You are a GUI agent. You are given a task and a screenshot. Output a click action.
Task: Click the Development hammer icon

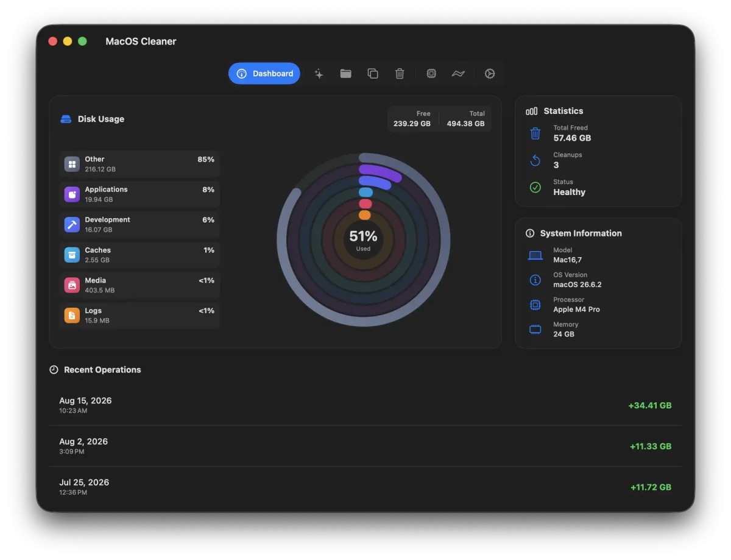coord(72,225)
